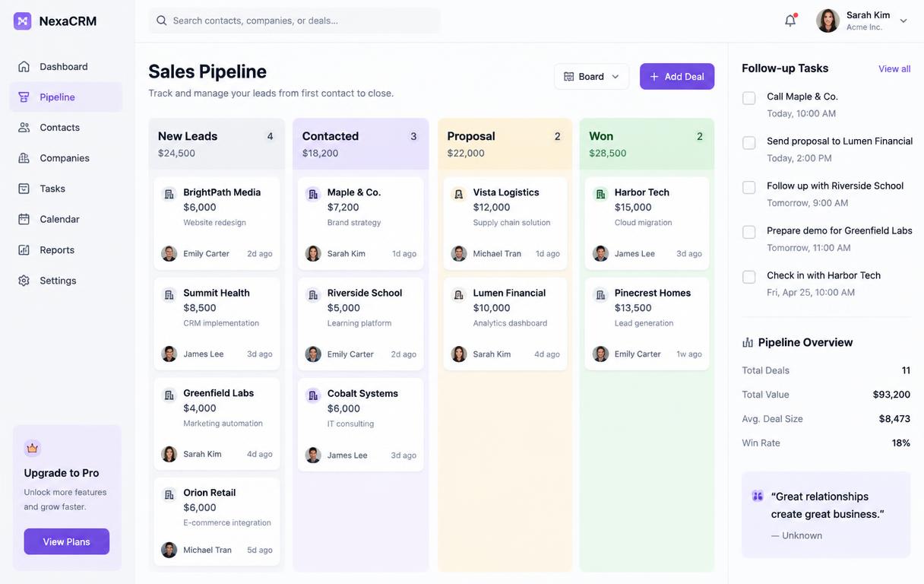
Task: Click Sarah Kim's profile avatar in header
Action: pos(827,21)
